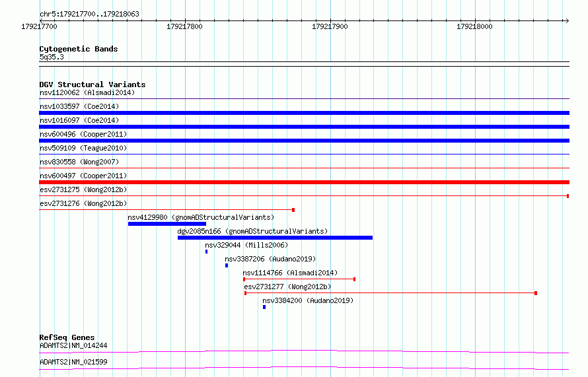Click the nsv3384200 (Audano2019) label
Viewport: 588px width, 377px height.
point(308,300)
